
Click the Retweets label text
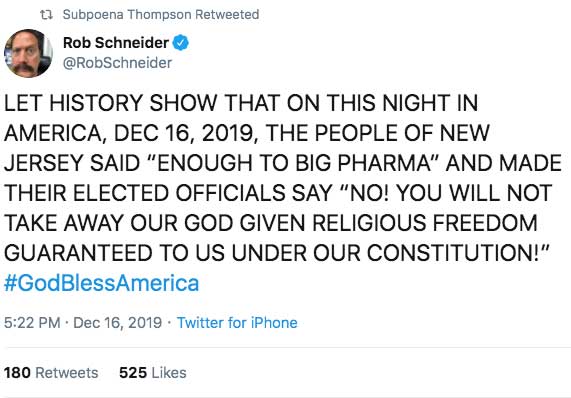67,373
